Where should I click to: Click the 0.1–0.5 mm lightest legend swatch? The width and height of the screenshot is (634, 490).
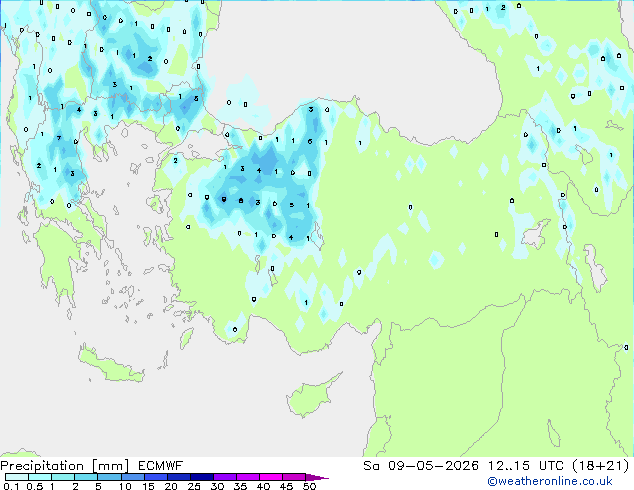pos(17,477)
